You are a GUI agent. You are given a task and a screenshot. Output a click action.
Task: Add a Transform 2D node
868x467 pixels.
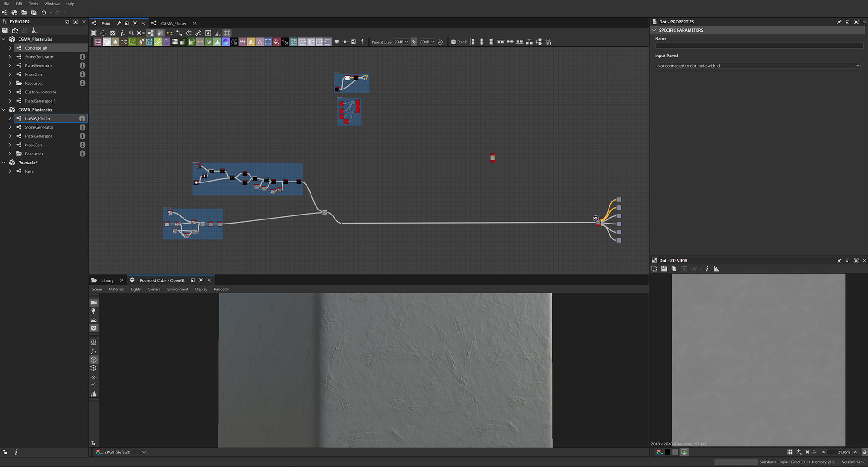click(x=268, y=42)
